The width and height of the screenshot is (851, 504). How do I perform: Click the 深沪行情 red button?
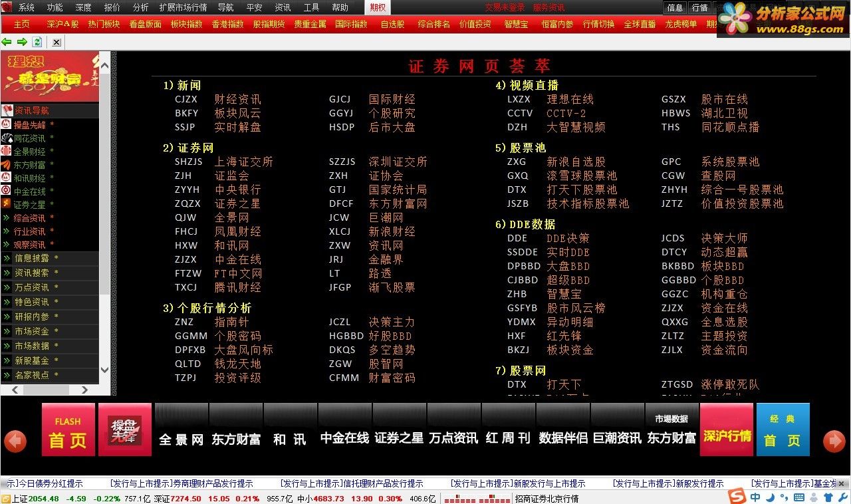tap(727, 430)
